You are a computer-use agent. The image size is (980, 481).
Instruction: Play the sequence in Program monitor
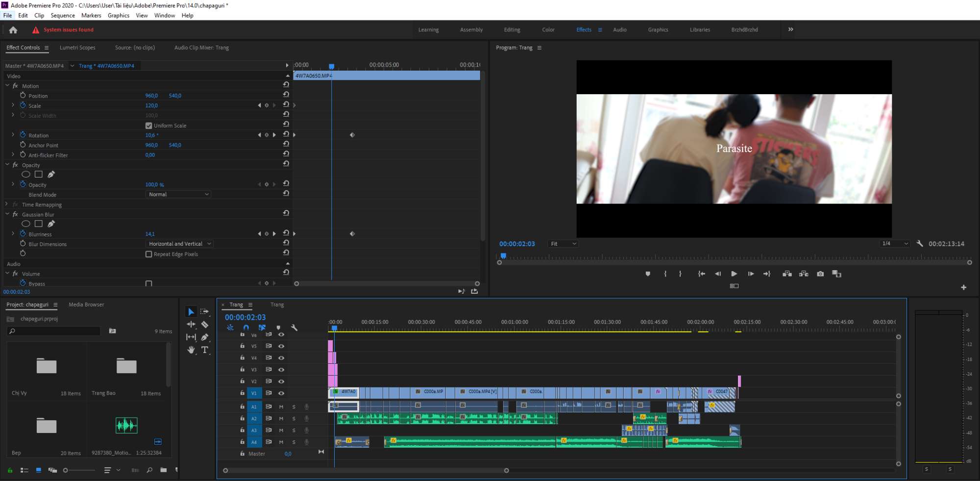click(734, 274)
